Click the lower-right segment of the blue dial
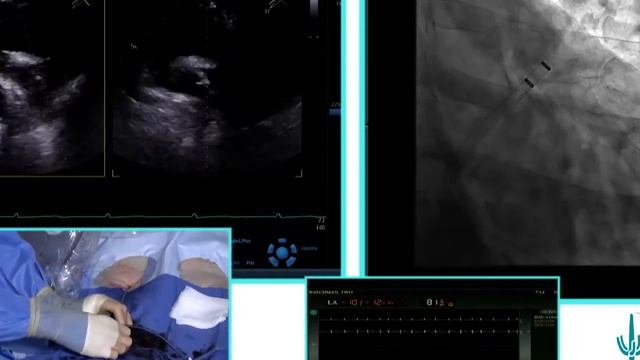 [291, 261]
